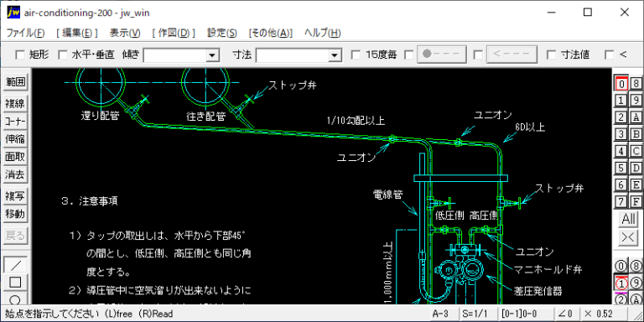Select layer 8 button
Viewport: 644px width, 322px height.
(636, 83)
